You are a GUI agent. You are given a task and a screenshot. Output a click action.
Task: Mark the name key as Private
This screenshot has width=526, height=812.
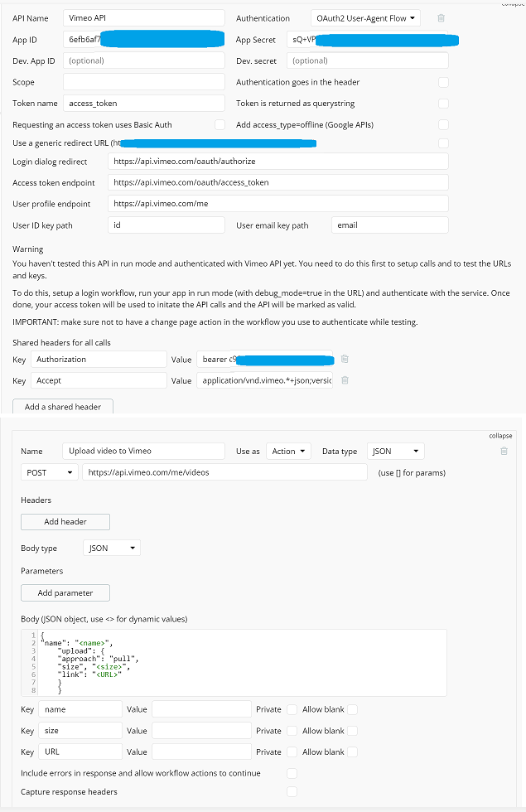tap(292, 709)
